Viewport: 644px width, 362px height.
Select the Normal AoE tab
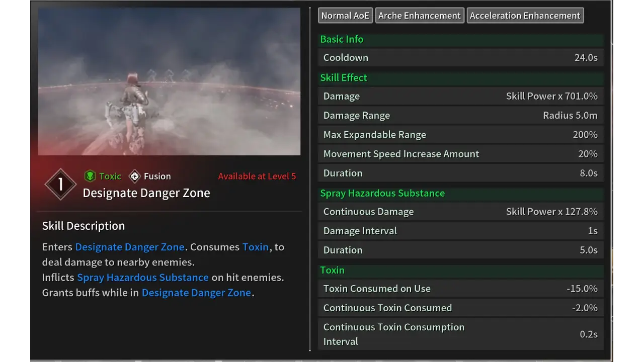point(345,15)
